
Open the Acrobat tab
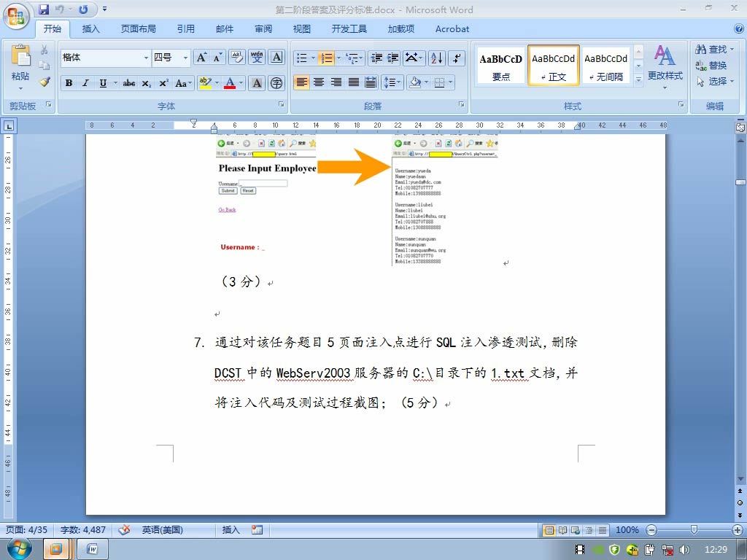click(452, 29)
